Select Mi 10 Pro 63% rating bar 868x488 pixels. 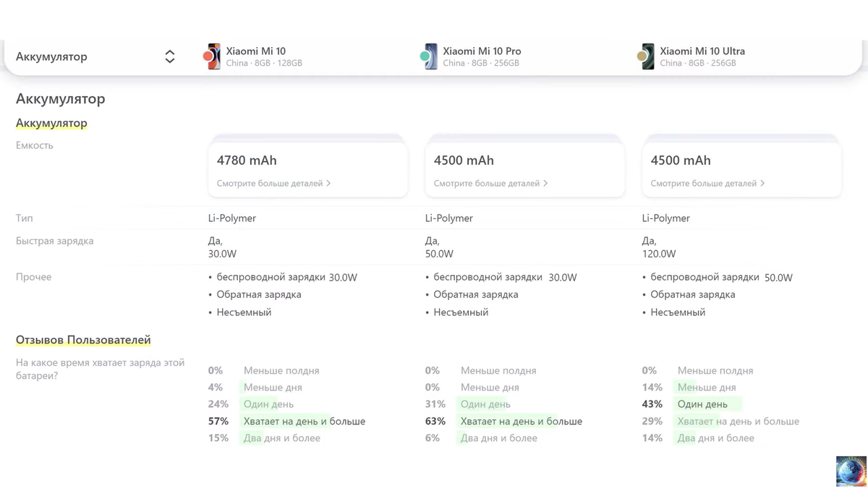(521, 421)
